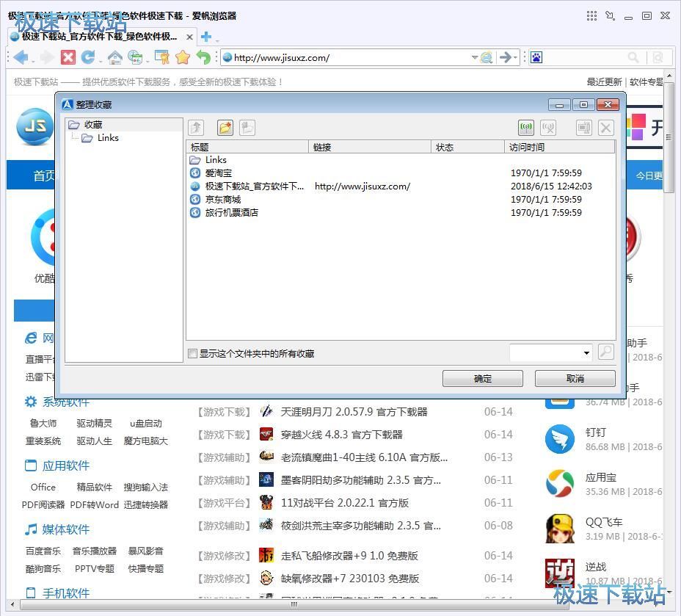This screenshot has height=616, width=681.
Task: Open the address bar URL dropdown arrow
Action: point(474,57)
